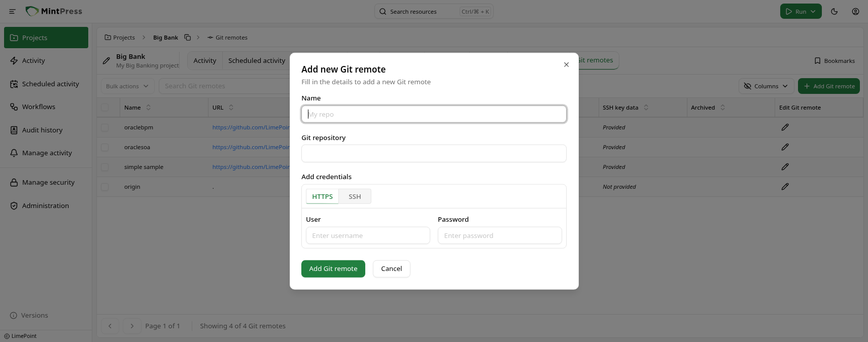Image resolution: width=868 pixels, height=342 pixels.
Task: Click the Search Git remotes field
Action: pos(225,86)
